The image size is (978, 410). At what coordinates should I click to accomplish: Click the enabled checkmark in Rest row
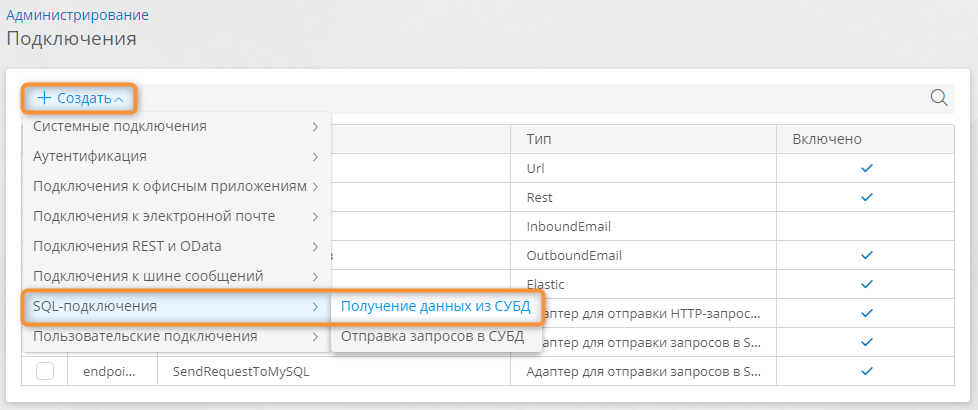coord(866,197)
